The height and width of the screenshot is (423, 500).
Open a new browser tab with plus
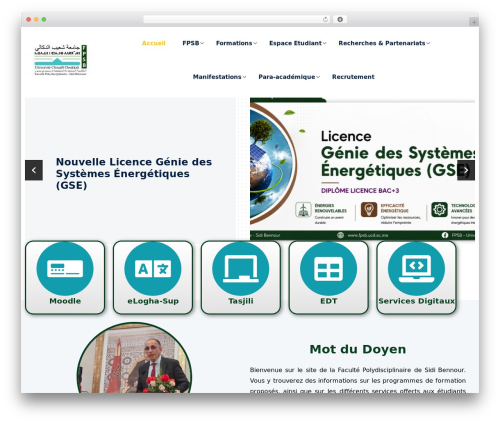coord(474,22)
